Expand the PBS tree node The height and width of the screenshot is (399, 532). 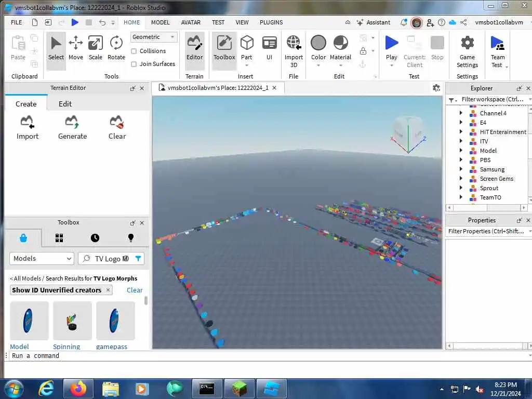point(461,159)
